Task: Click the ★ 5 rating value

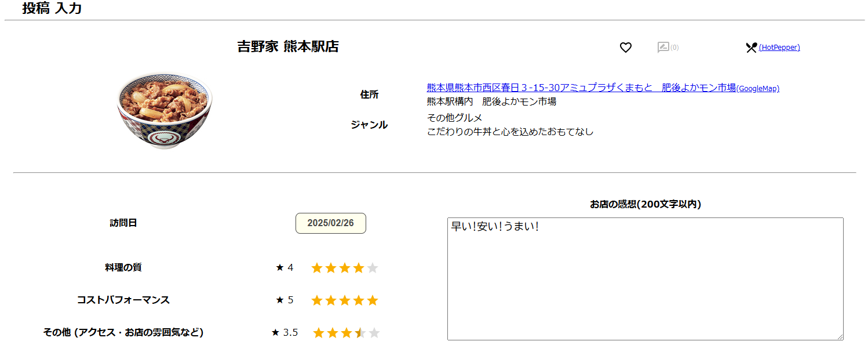Action: (x=285, y=300)
